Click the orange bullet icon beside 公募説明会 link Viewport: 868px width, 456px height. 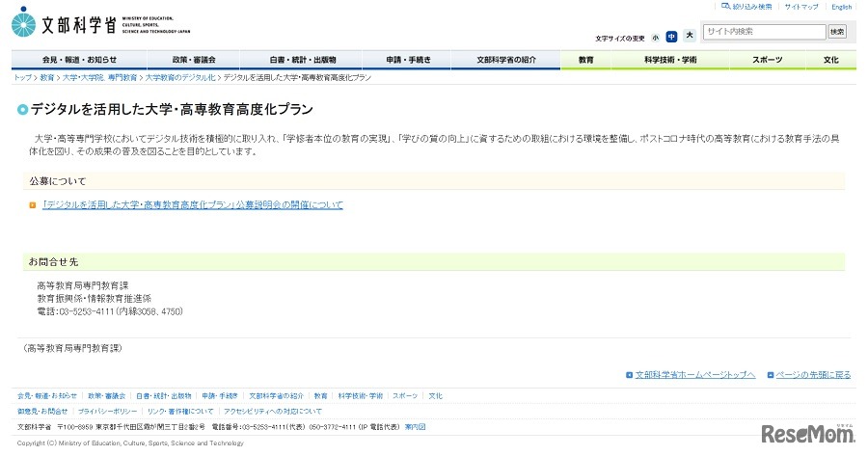pos(33,205)
